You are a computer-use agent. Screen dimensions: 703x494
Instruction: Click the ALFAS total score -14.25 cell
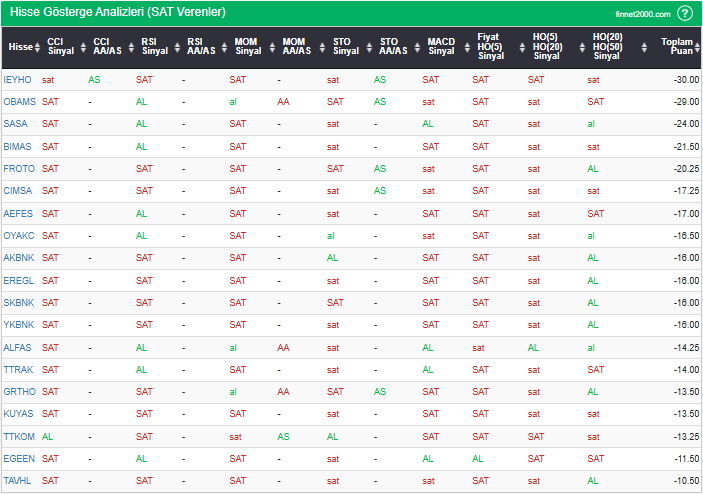(x=684, y=347)
